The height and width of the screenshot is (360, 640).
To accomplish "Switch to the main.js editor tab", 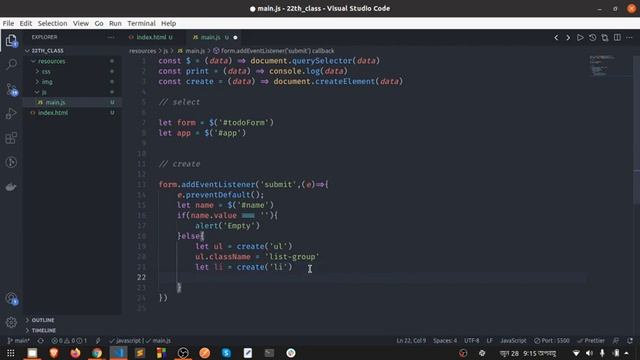I will point(210,37).
